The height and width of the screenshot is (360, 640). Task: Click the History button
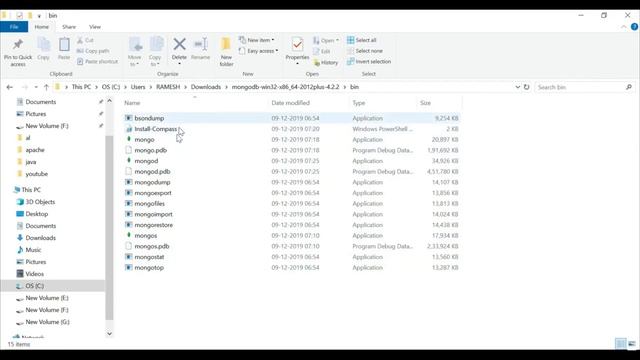(326, 62)
